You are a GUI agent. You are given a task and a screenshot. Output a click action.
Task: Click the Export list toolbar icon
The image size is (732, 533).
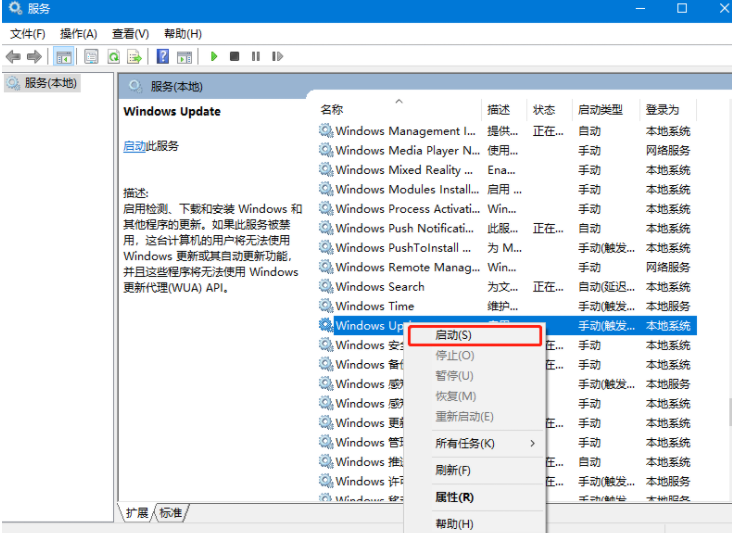tap(135, 57)
